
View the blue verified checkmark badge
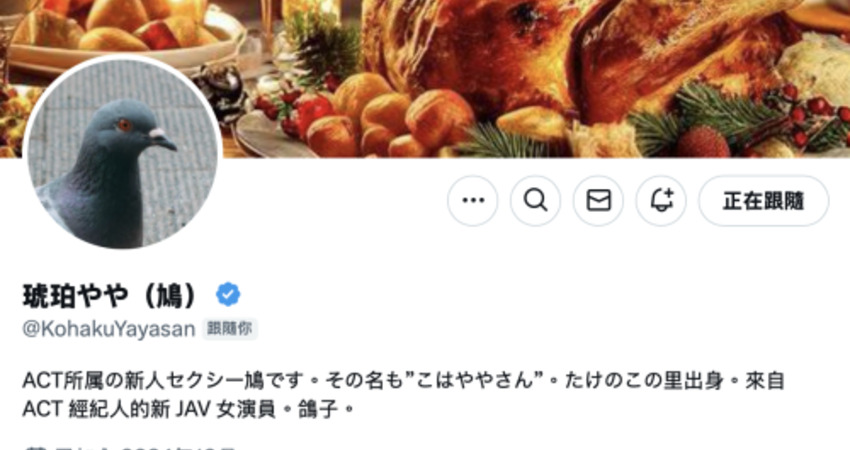[x=228, y=294]
